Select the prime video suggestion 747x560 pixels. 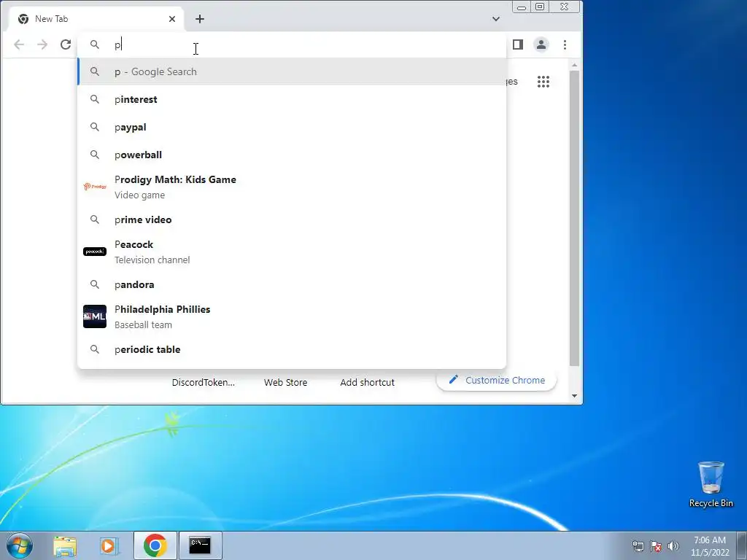292,219
